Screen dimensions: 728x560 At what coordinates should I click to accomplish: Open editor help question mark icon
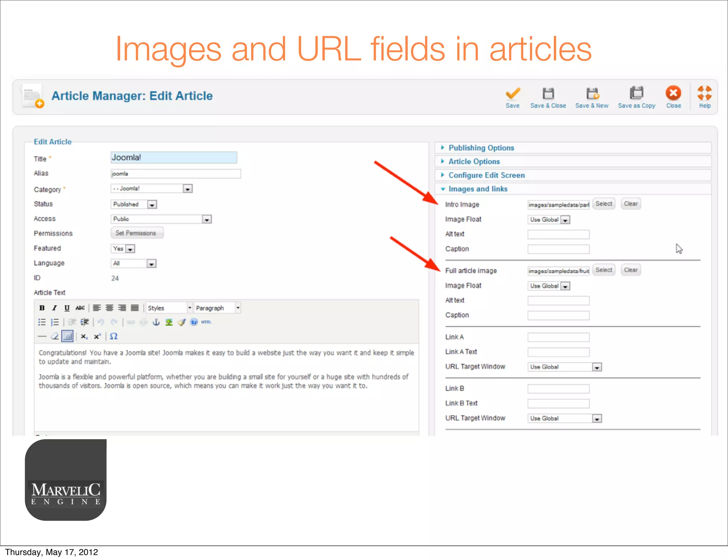tap(194, 322)
